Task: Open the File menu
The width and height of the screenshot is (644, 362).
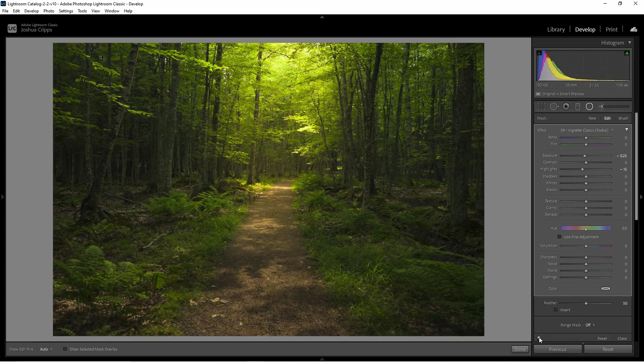Action: pos(5,11)
